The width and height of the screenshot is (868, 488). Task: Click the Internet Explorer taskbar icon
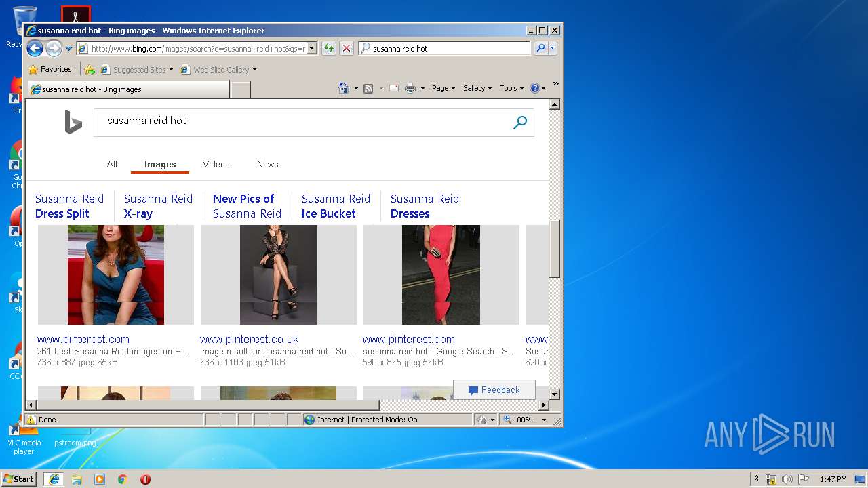coord(54,479)
